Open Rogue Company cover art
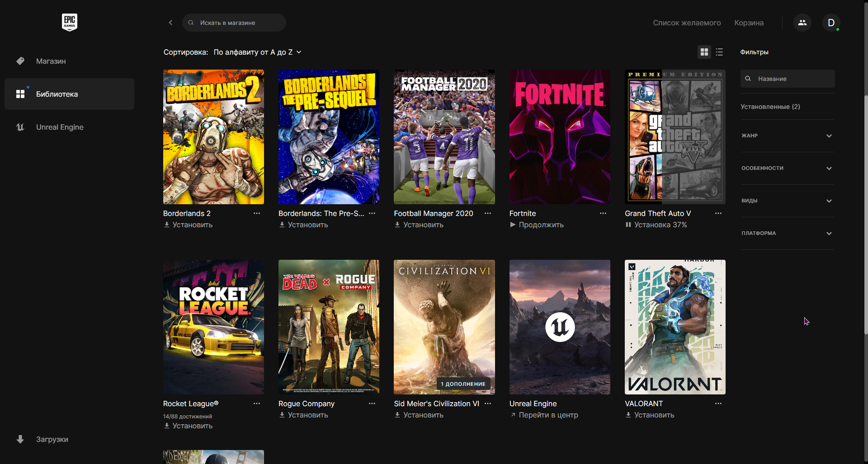868x464 pixels. 329,327
